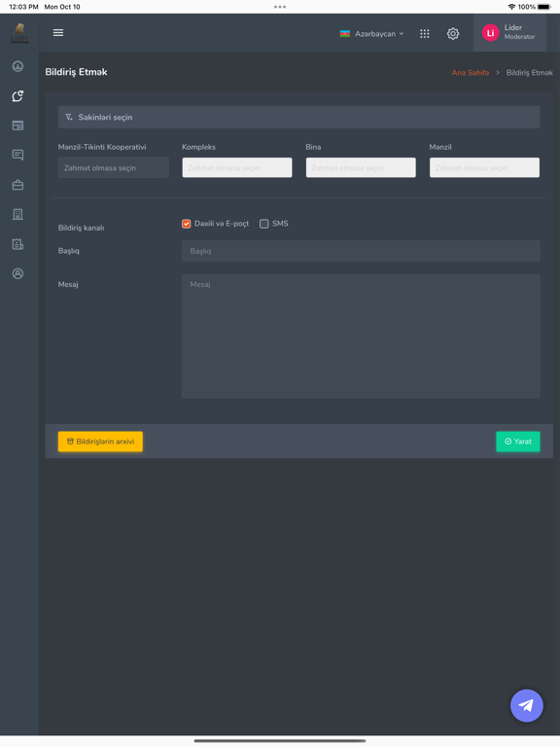Open the Bina selection dropdown

tap(361, 167)
